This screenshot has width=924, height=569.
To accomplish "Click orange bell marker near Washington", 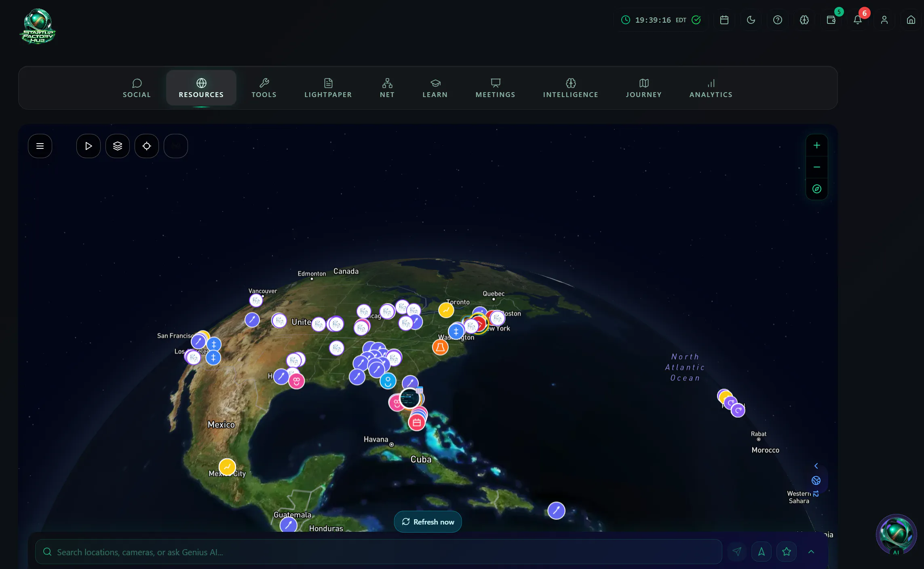I will [440, 347].
